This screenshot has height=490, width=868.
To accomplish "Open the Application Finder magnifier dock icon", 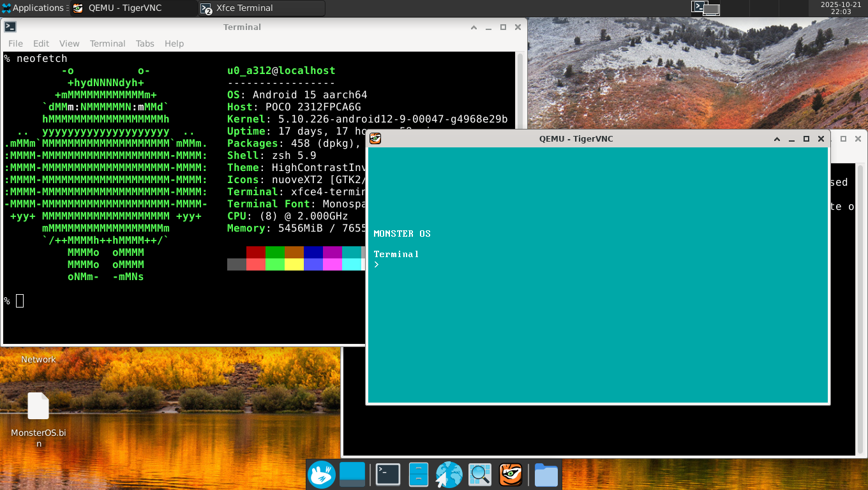I will tap(480, 475).
